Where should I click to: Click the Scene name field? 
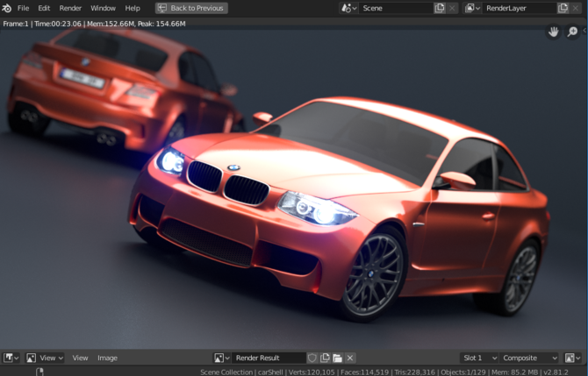(396, 8)
